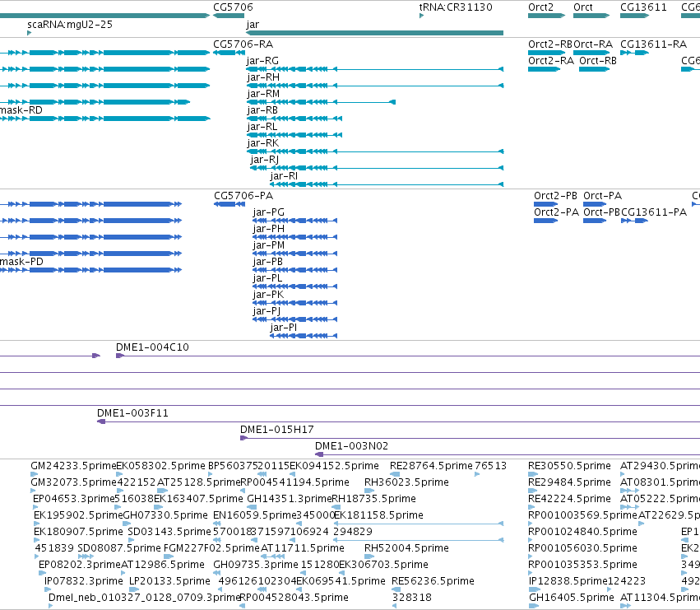Click the RH36023.5prime EST label
This screenshot has height=610, width=700.
pos(406,482)
